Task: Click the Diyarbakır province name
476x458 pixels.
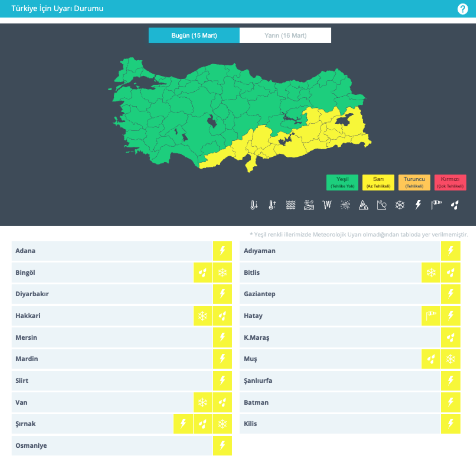Action: click(x=32, y=294)
